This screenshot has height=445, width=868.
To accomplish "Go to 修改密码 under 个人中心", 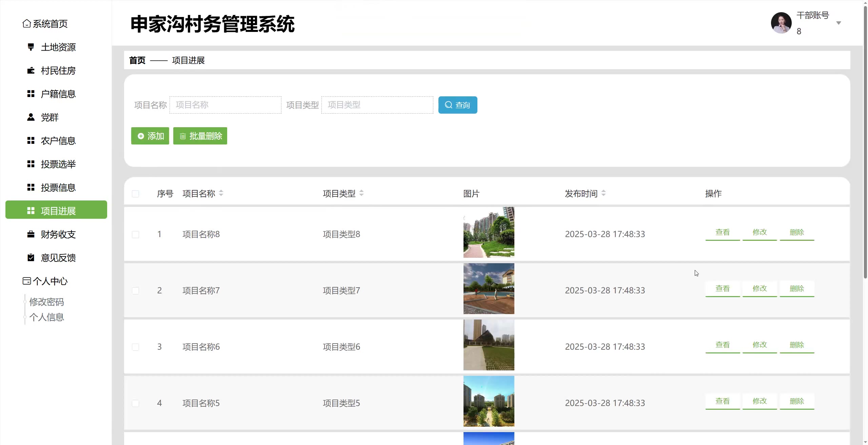I will coord(46,302).
